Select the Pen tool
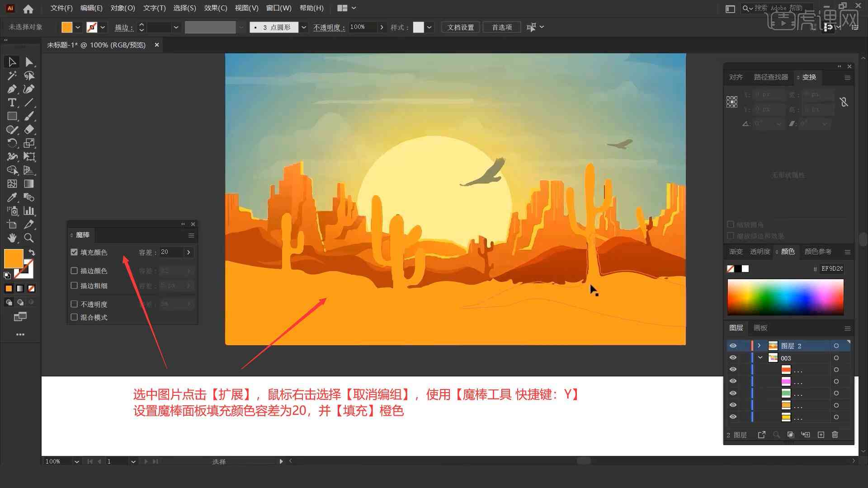 11,88
